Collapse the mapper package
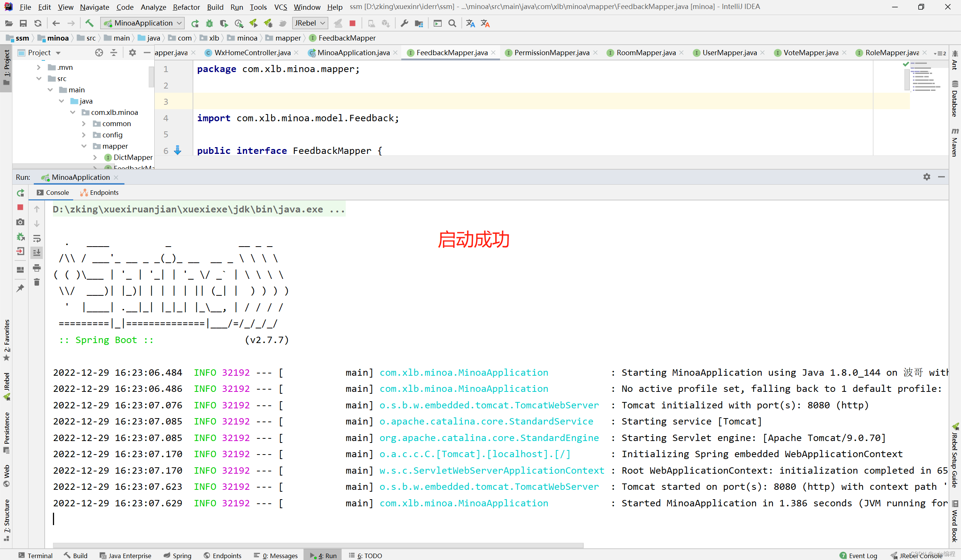 tap(84, 146)
